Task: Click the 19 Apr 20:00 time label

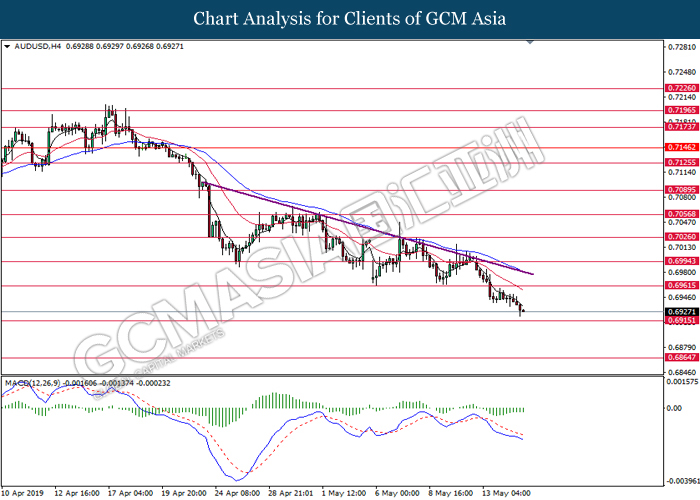Action: tap(184, 493)
